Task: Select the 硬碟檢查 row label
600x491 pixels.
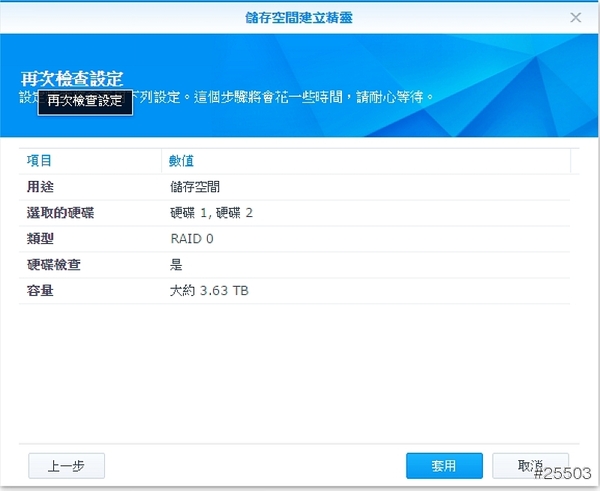Action: point(54,265)
